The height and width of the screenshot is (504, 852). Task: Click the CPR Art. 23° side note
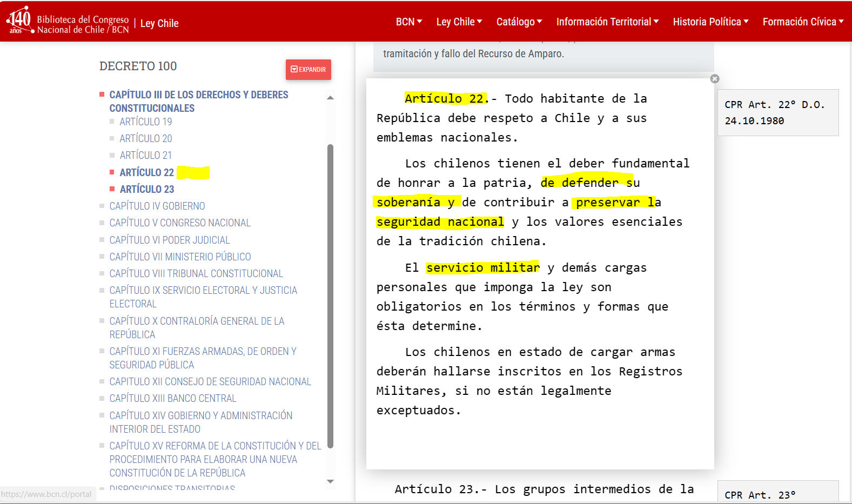pyautogui.click(x=778, y=492)
